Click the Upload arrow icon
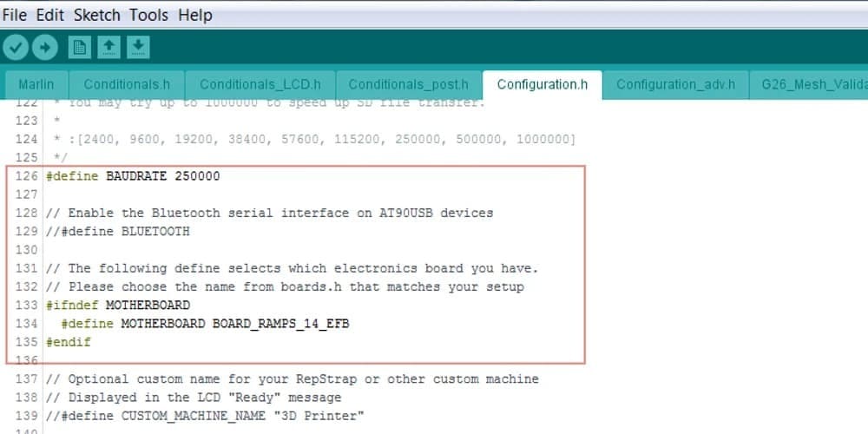 point(45,48)
